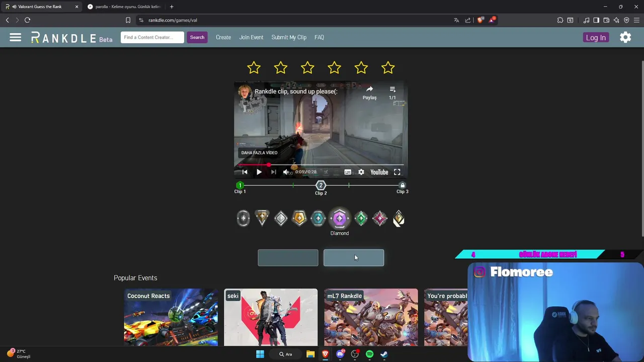644x362 pixels.
Task: Open Brave Shields lion icon
Action: tap(480, 20)
